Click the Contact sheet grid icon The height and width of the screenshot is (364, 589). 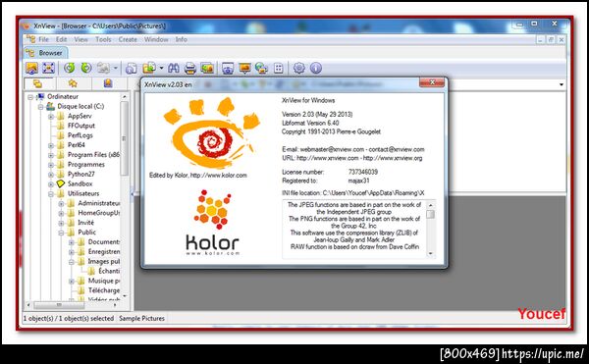click(x=279, y=69)
